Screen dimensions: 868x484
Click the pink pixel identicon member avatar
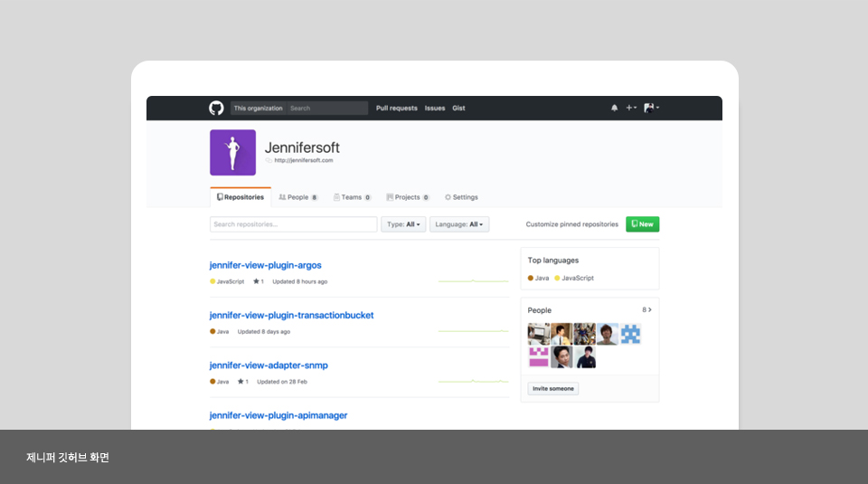(538, 357)
